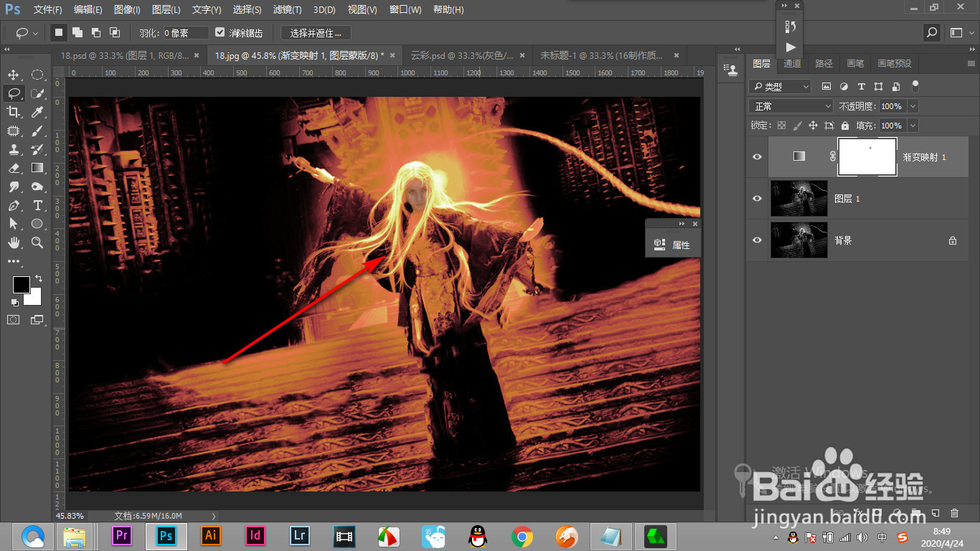
Task: Switch to the 云彩.psd document tab
Action: tap(462, 55)
